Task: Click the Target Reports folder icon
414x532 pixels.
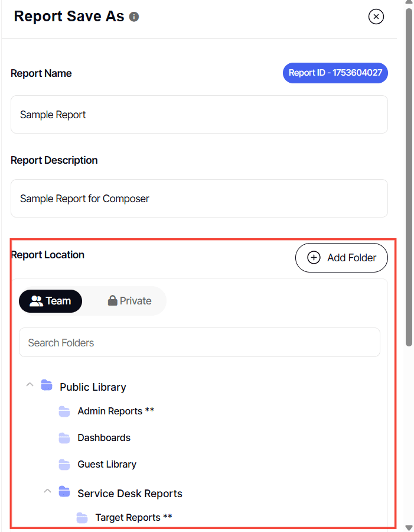Action: tap(82, 518)
